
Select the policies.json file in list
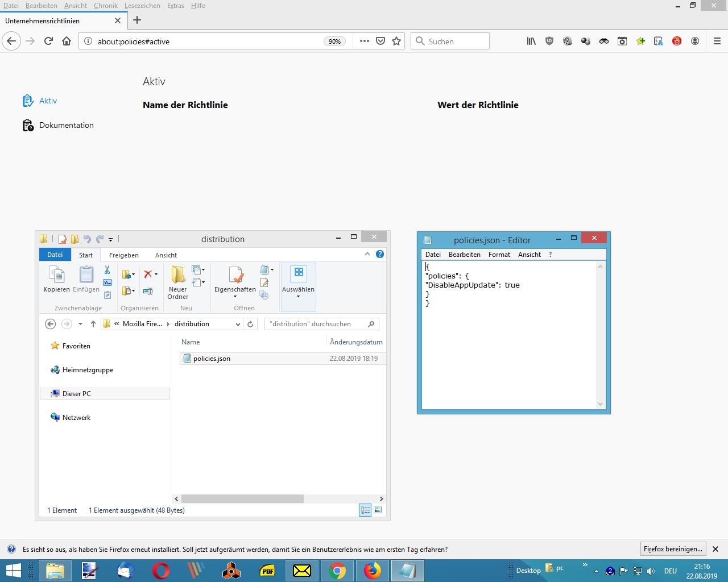[212, 359]
